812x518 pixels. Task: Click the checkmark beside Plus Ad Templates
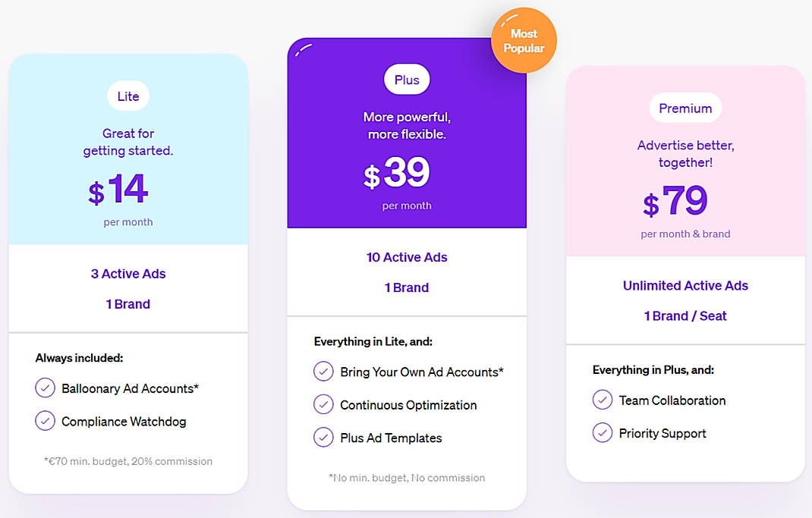(x=324, y=438)
